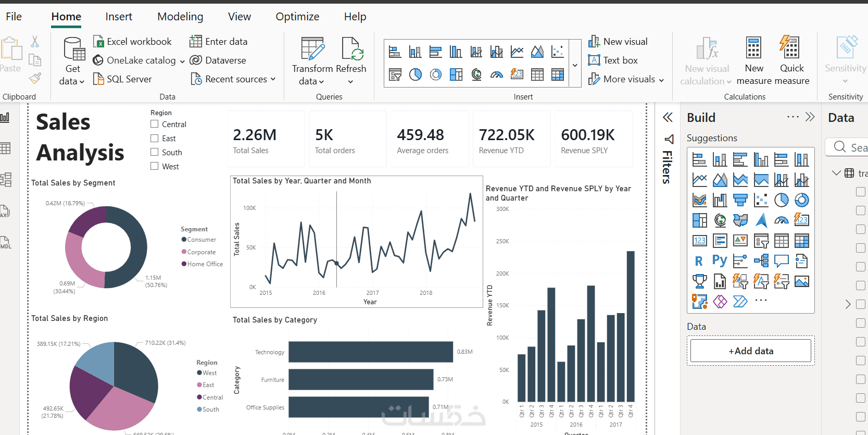Click the Text box button

(613, 60)
